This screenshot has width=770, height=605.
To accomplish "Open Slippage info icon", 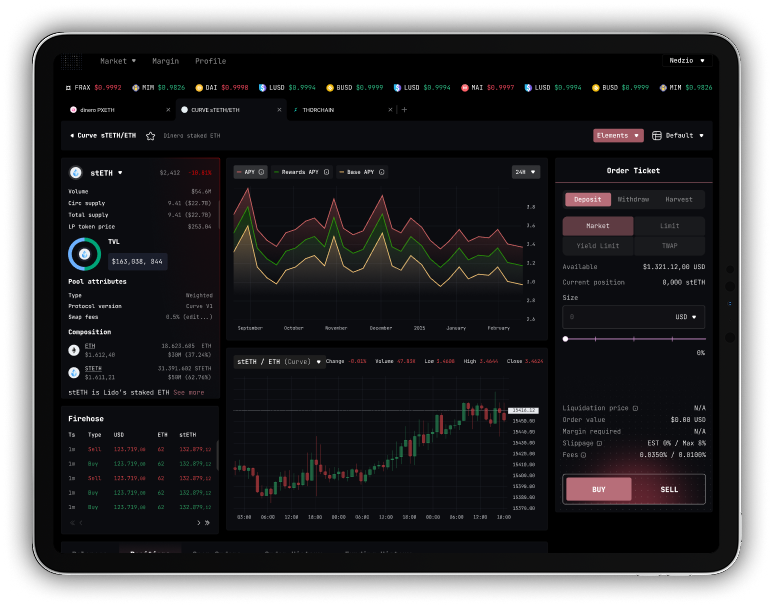I will (x=599, y=443).
